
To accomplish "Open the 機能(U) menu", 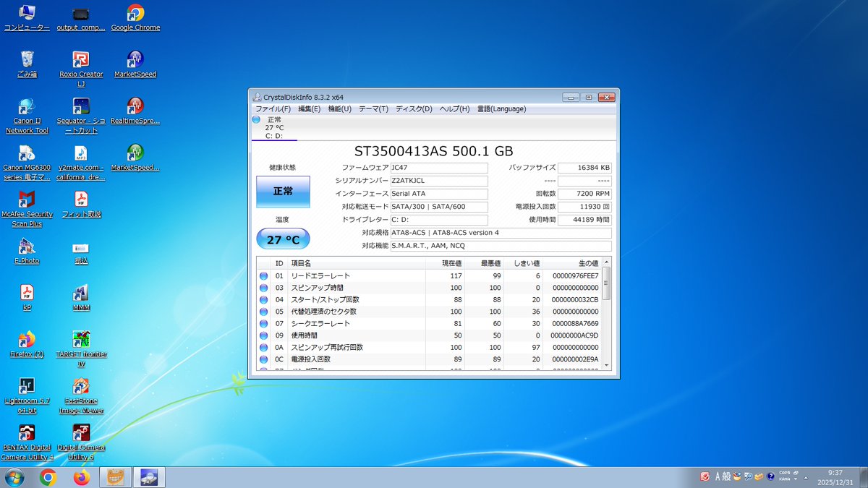I will point(339,108).
